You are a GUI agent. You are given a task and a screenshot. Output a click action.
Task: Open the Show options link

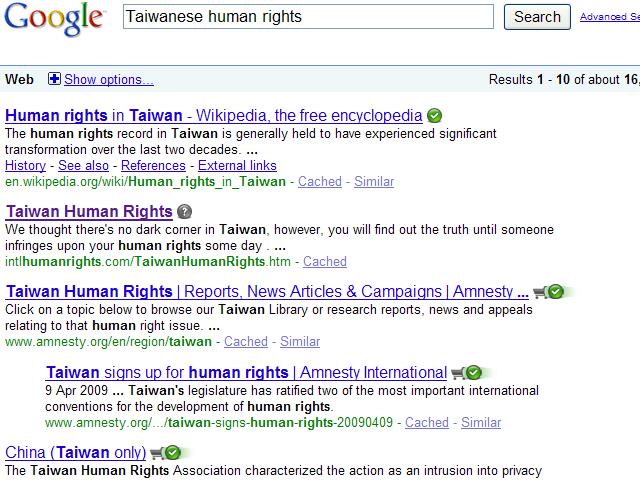(109, 79)
